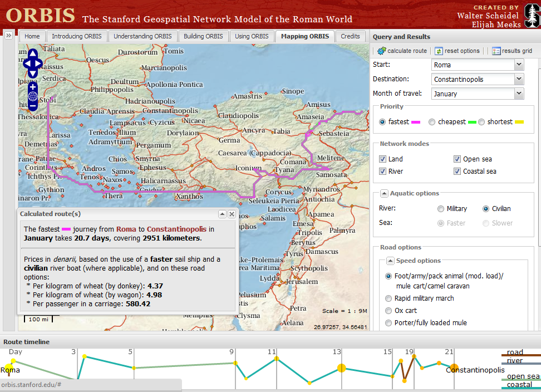Click the reset options refresh icon
541x392 pixels.
(x=438, y=51)
